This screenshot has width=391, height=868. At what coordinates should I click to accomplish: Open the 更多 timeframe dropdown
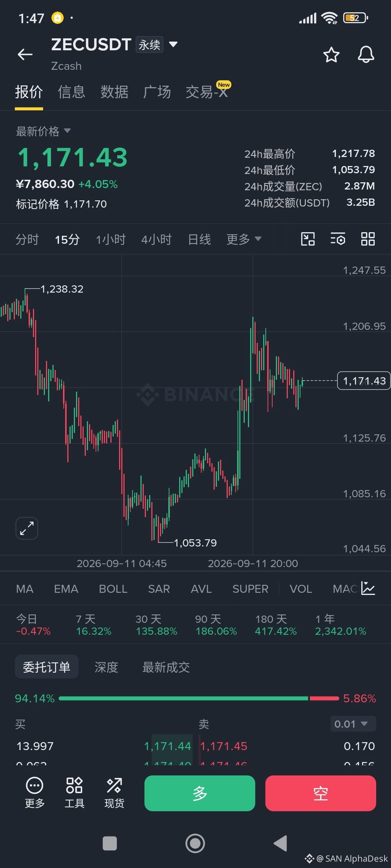point(244,239)
